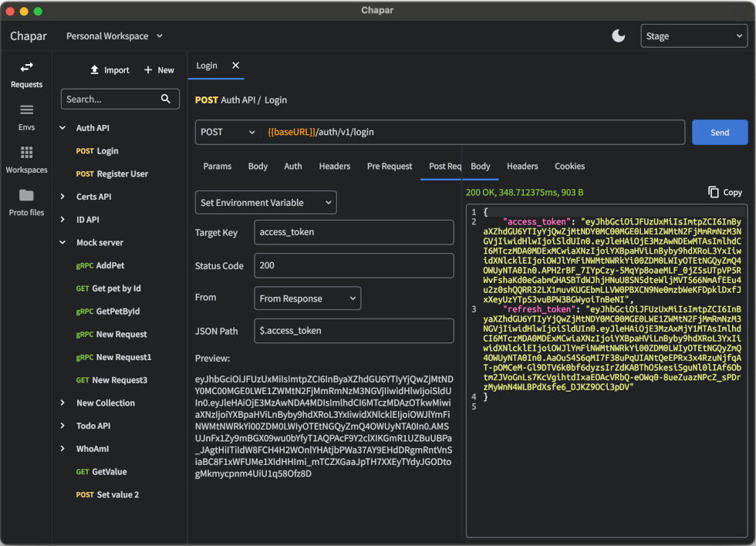Image resolution: width=756 pixels, height=546 pixels.
Task: Switch to the Auth tab
Action: pos(292,166)
